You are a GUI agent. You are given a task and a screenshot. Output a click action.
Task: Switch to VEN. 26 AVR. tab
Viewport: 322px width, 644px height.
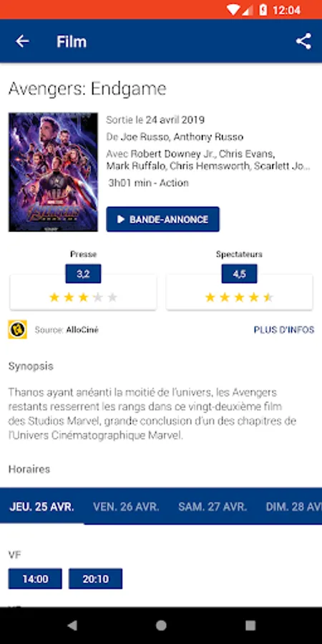(x=126, y=507)
